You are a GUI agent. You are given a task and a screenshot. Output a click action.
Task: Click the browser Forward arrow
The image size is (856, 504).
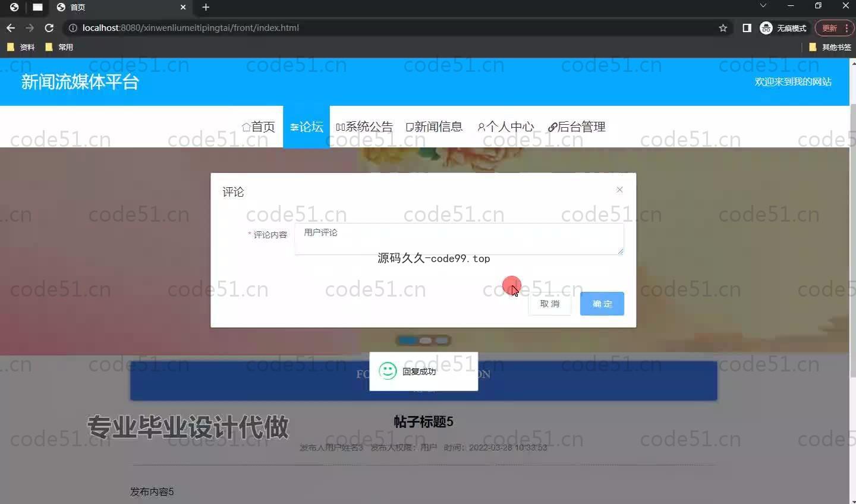coord(30,28)
